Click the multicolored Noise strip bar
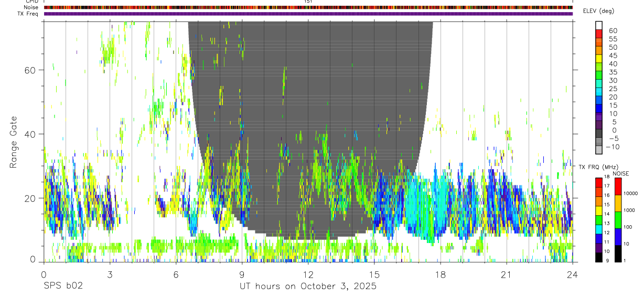Image resolution: width=644 pixels, height=297 pixels. point(308,7)
